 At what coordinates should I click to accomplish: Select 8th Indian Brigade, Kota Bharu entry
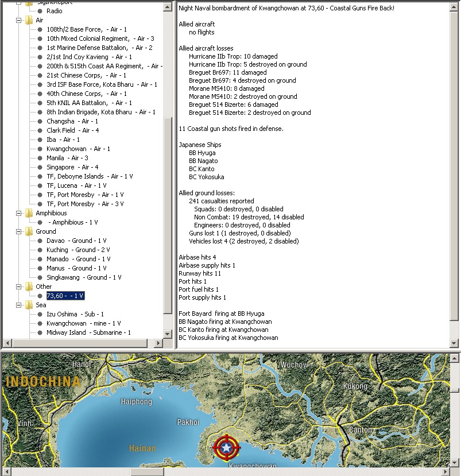(101, 112)
